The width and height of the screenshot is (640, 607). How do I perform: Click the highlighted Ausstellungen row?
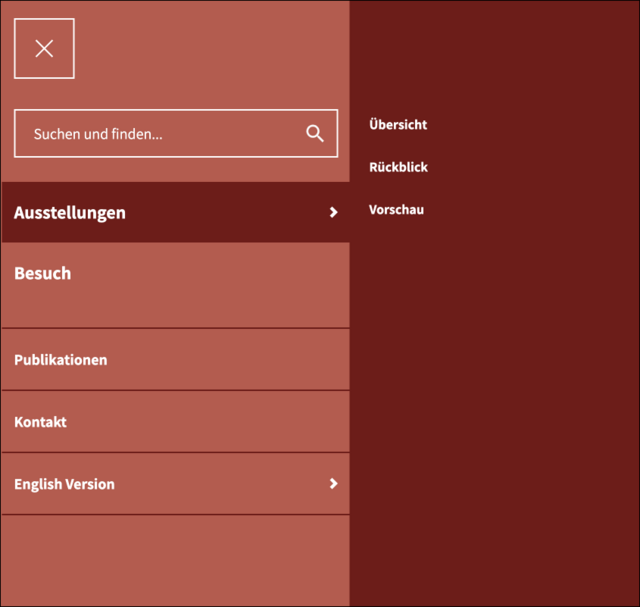click(175, 212)
